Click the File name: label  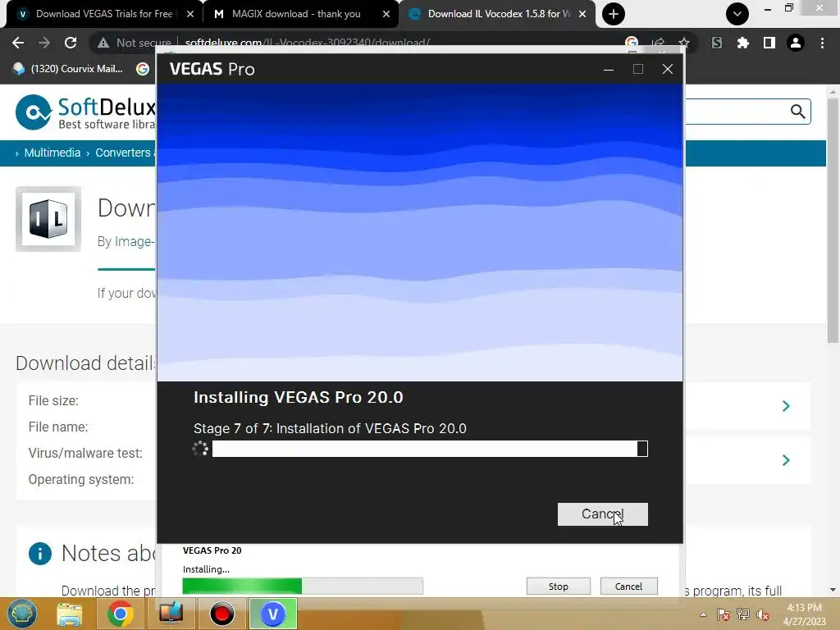[x=58, y=427]
